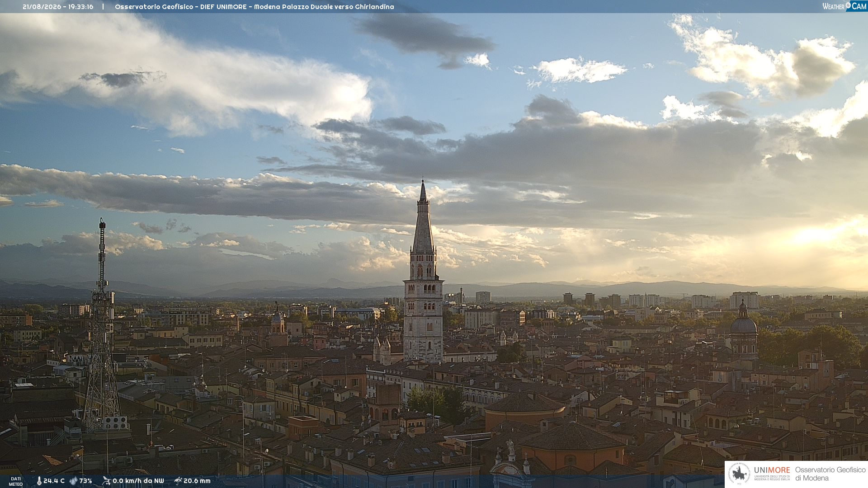Click the Ghirlandina tower spire
This screenshot has height=488, width=868.
tap(423, 217)
